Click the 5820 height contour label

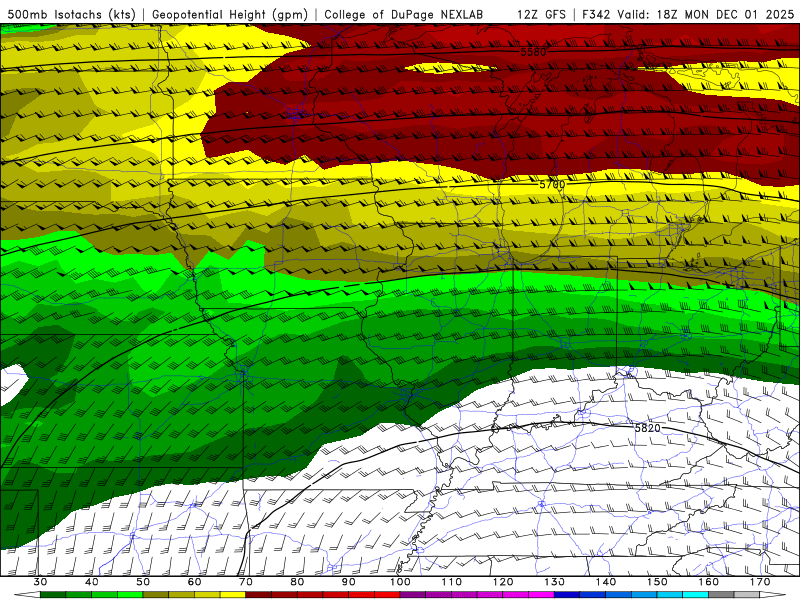click(647, 428)
